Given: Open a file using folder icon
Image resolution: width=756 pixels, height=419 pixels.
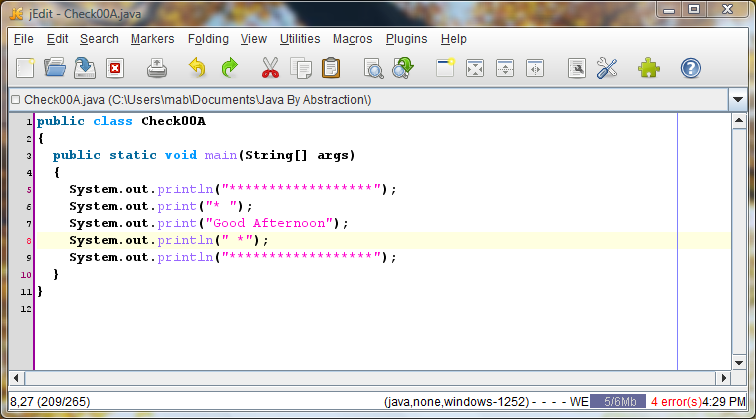Looking at the screenshot, I should [55, 68].
